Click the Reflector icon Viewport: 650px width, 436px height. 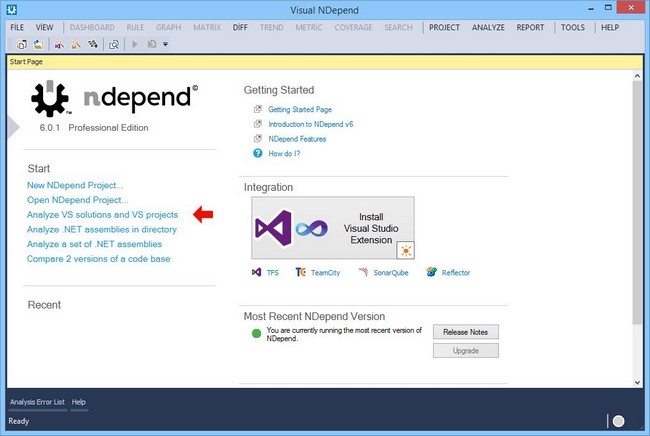pos(432,272)
